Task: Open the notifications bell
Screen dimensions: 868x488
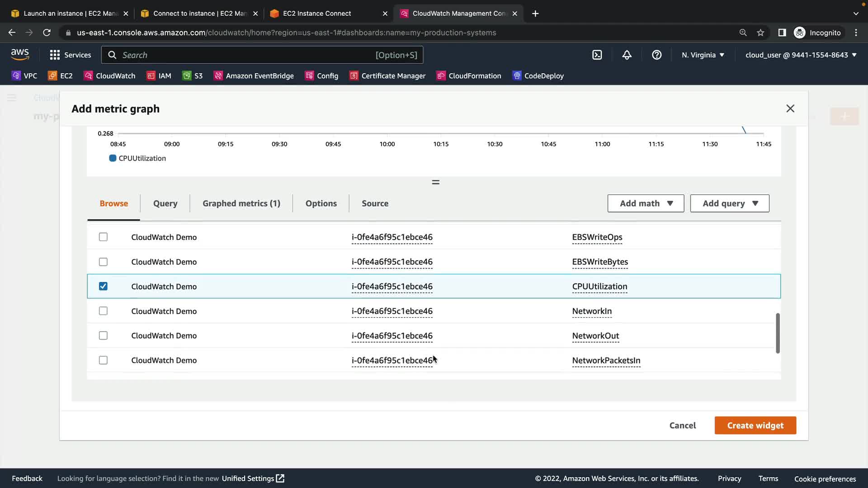Action: (627, 55)
